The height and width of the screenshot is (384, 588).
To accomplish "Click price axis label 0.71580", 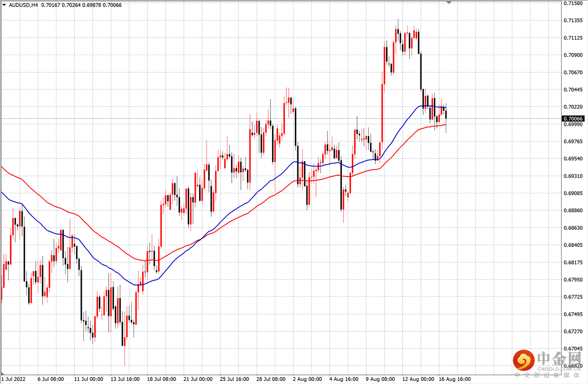I will click(x=573, y=3).
